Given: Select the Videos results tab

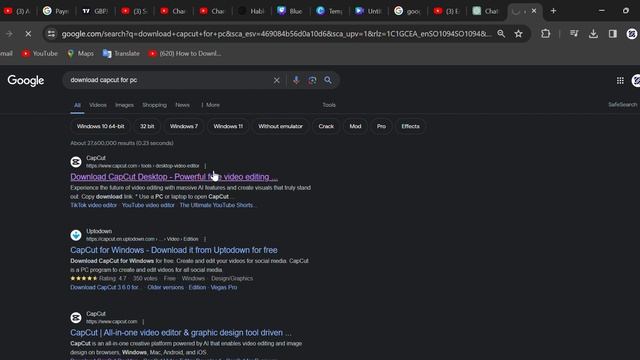Looking at the screenshot, I should click(98, 105).
